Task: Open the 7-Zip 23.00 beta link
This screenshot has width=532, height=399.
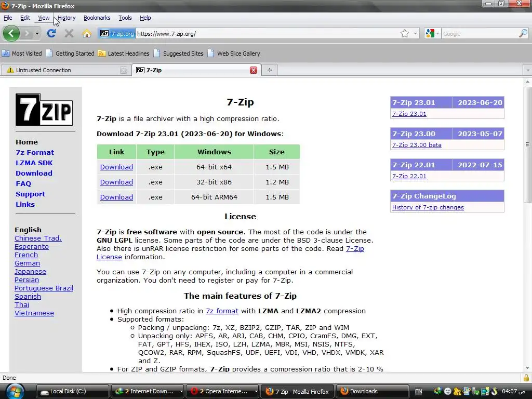Action: pos(417,145)
